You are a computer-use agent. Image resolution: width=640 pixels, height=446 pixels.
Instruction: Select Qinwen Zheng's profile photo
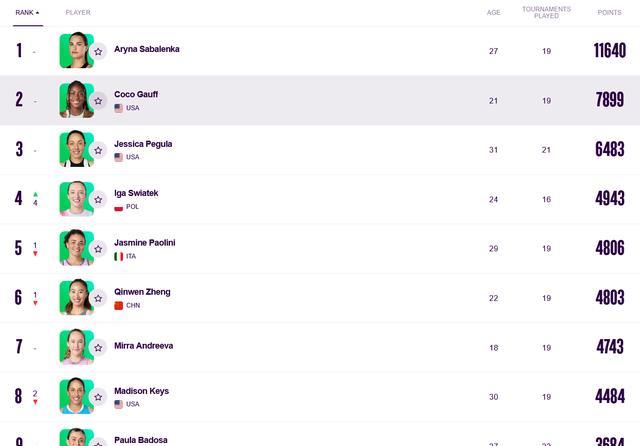point(76,297)
